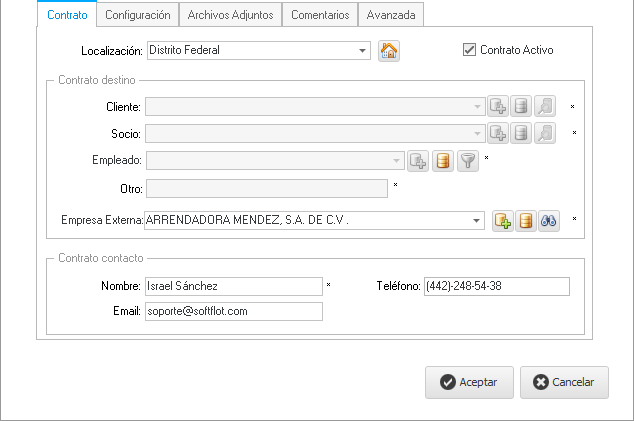The image size is (634, 421).
Task: Open the Archivos Adjuntos tab
Action: 231,15
